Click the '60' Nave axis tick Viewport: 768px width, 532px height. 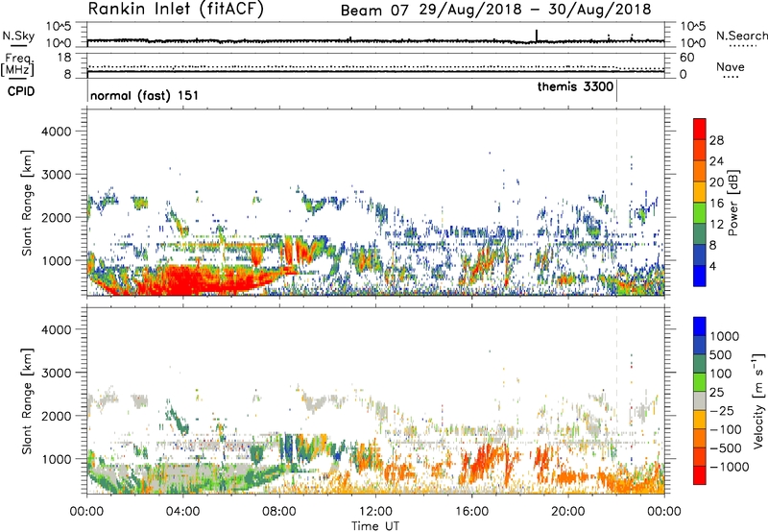click(x=686, y=58)
